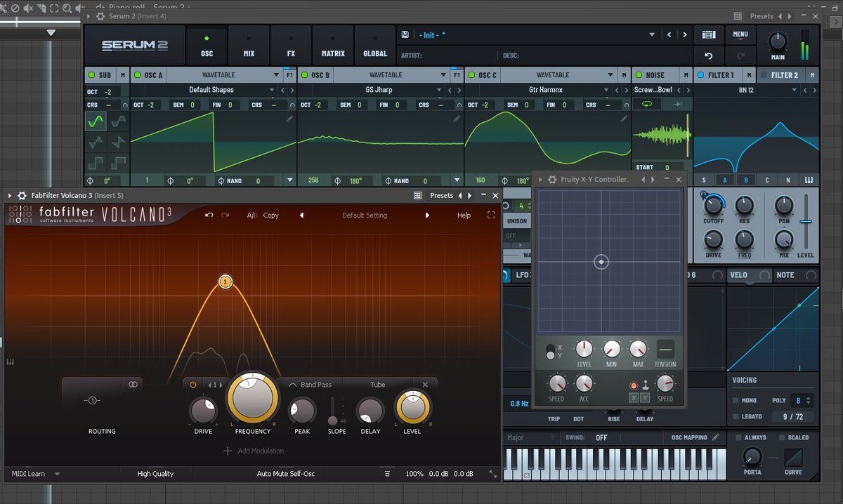Click the Help button in Volcano
This screenshot has width=843, height=504.
464,215
